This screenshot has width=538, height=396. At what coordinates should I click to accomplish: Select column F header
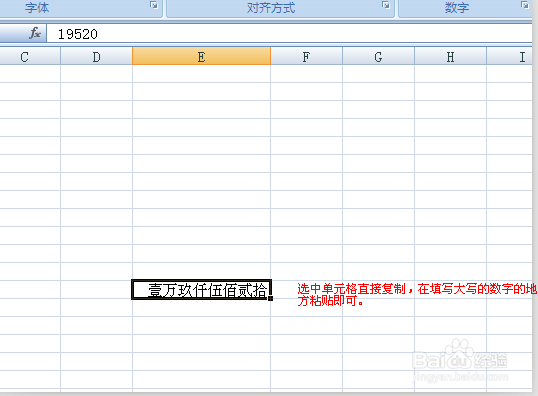tap(306, 56)
